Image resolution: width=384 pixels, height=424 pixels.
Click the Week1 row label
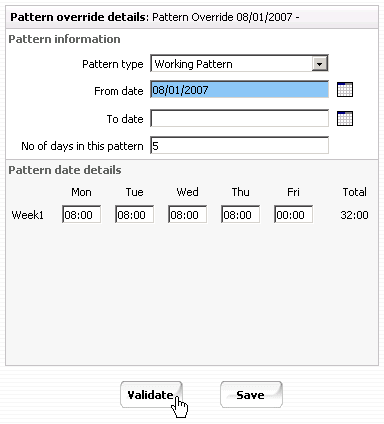click(x=27, y=215)
